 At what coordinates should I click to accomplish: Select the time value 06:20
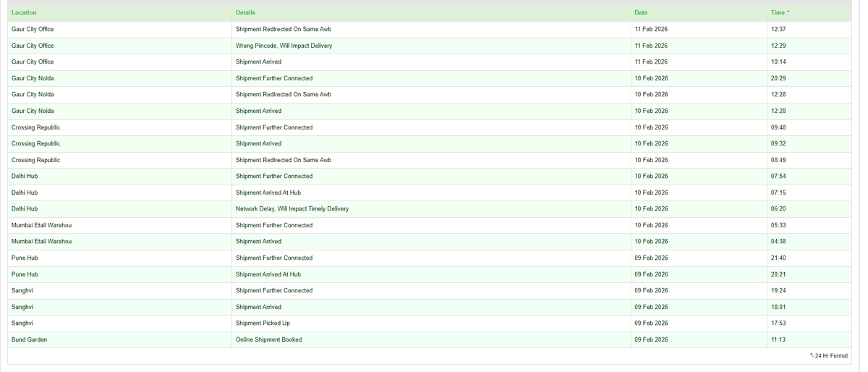[x=779, y=209]
